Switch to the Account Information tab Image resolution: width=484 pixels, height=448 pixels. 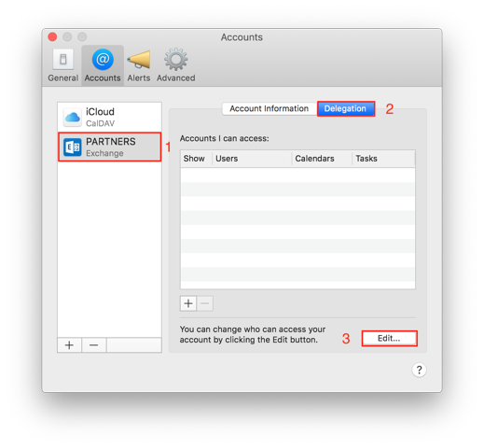click(x=270, y=108)
